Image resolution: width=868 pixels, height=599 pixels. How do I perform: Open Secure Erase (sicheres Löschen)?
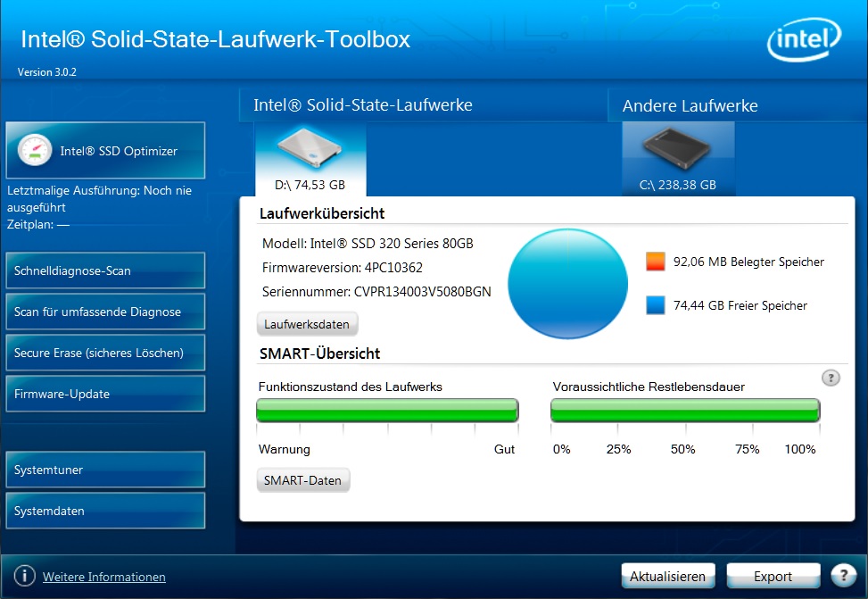106,353
